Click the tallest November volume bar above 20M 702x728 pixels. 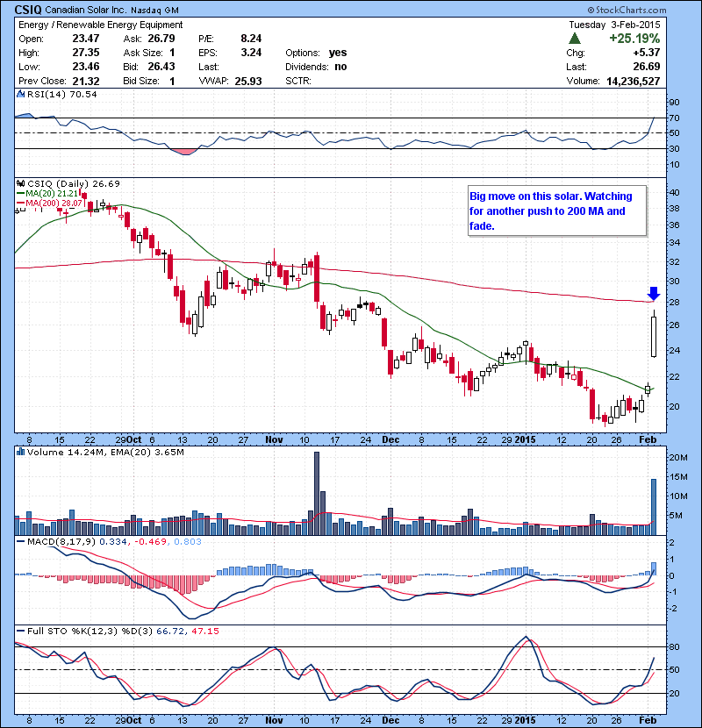tap(317, 494)
